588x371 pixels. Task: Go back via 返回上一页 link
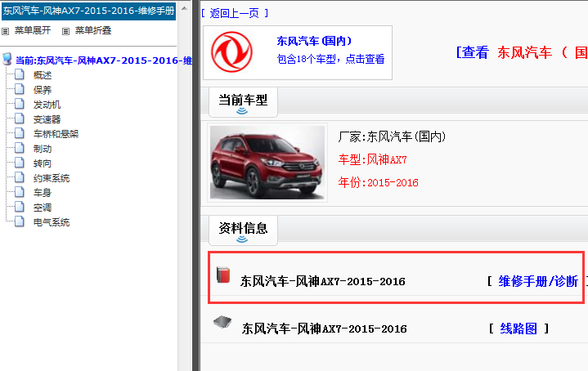235,14
